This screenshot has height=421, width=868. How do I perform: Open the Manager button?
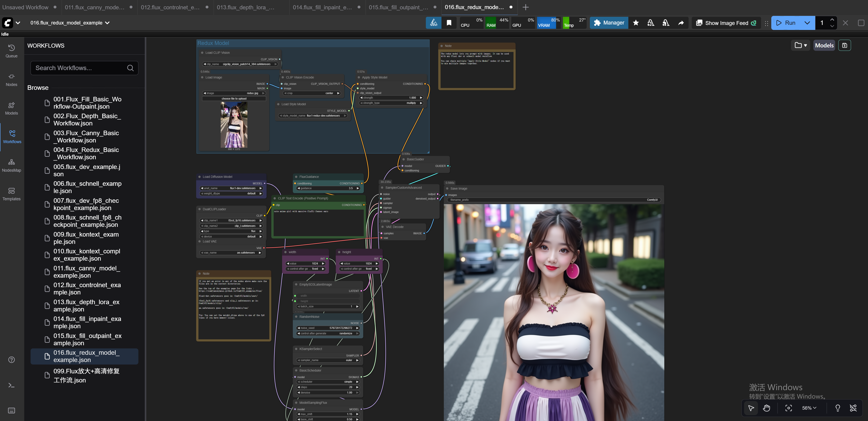(x=609, y=23)
